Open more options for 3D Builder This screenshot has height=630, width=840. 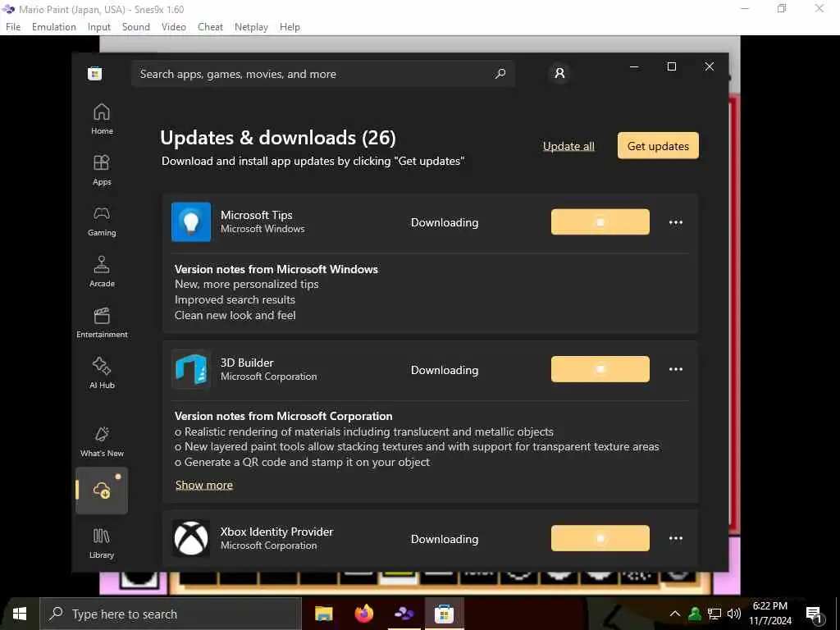coord(676,369)
